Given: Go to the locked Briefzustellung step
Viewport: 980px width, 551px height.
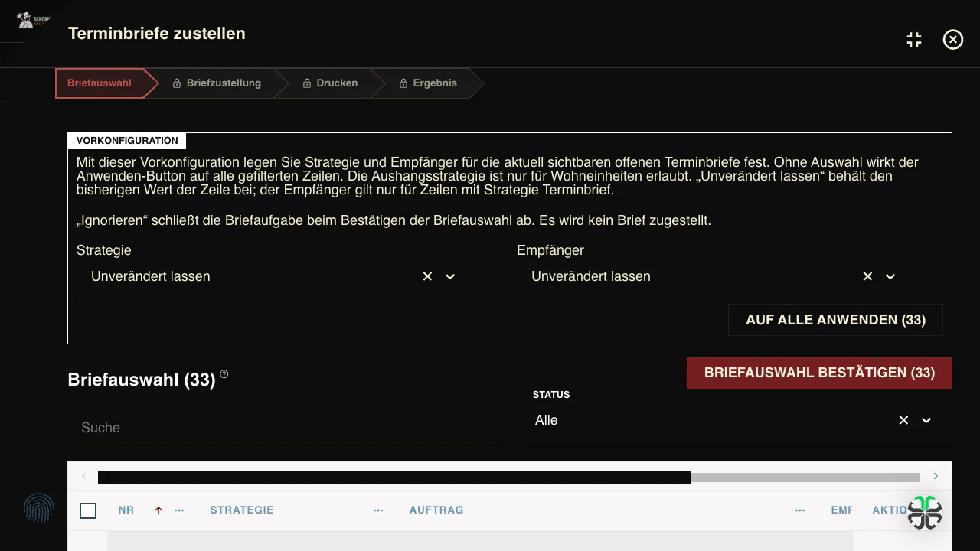Looking at the screenshot, I should 217,83.
